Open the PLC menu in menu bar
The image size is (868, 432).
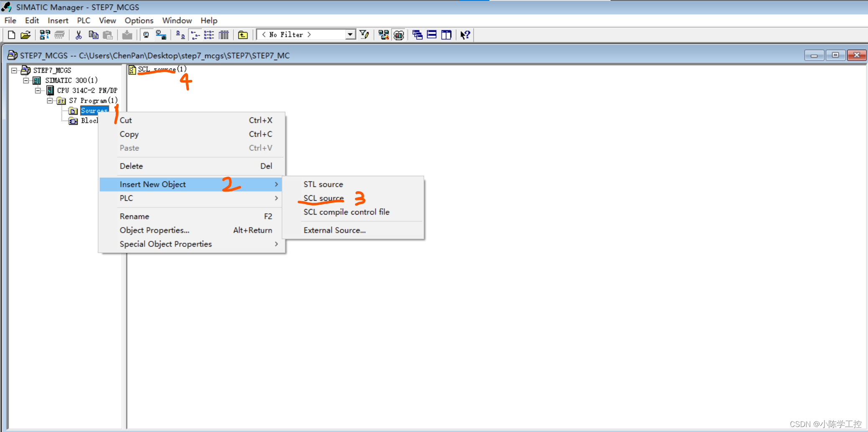pyautogui.click(x=84, y=20)
